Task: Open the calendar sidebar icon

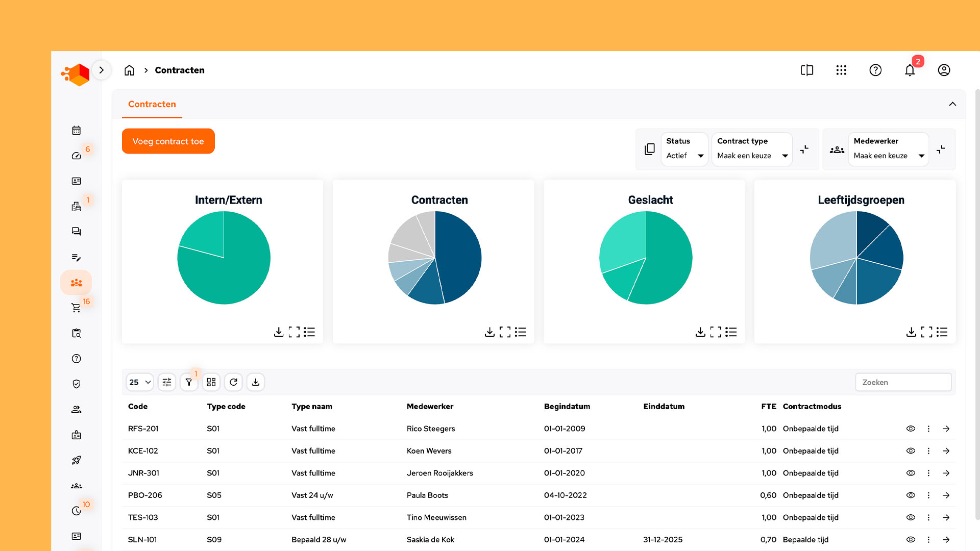Action: pos(76,131)
